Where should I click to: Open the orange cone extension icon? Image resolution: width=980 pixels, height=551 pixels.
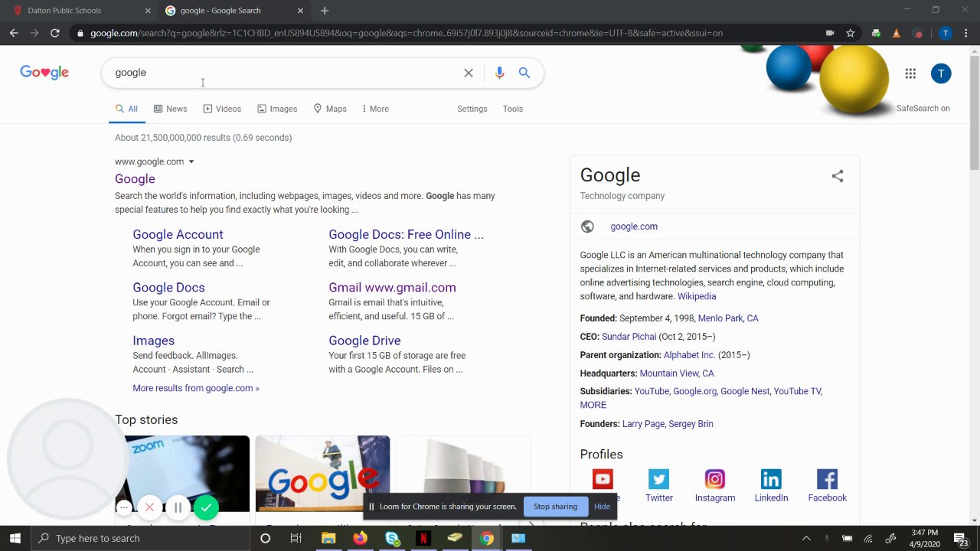(x=897, y=33)
